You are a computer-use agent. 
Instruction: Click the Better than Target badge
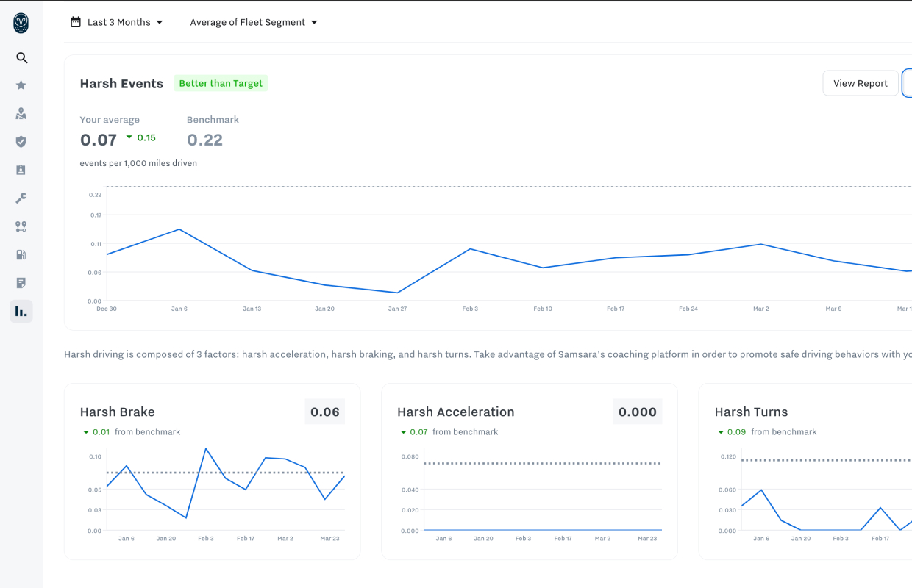point(221,83)
